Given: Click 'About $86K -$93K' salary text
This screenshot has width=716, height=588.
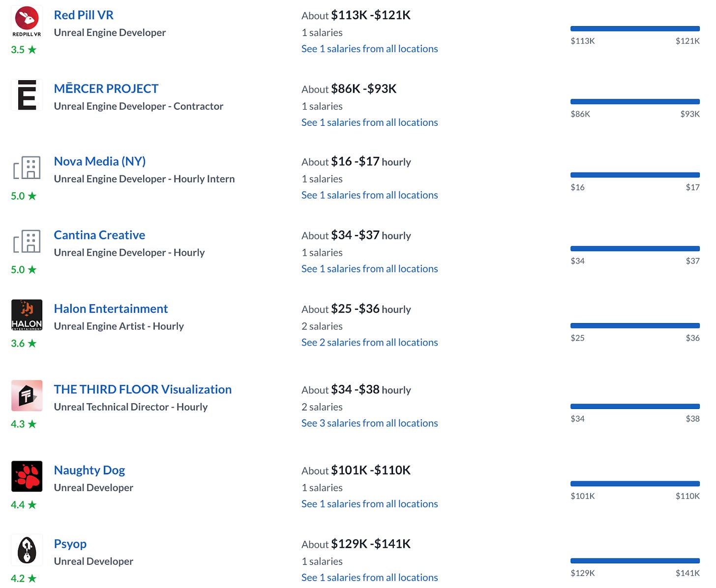Looking at the screenshot, I should click(349, 89).
